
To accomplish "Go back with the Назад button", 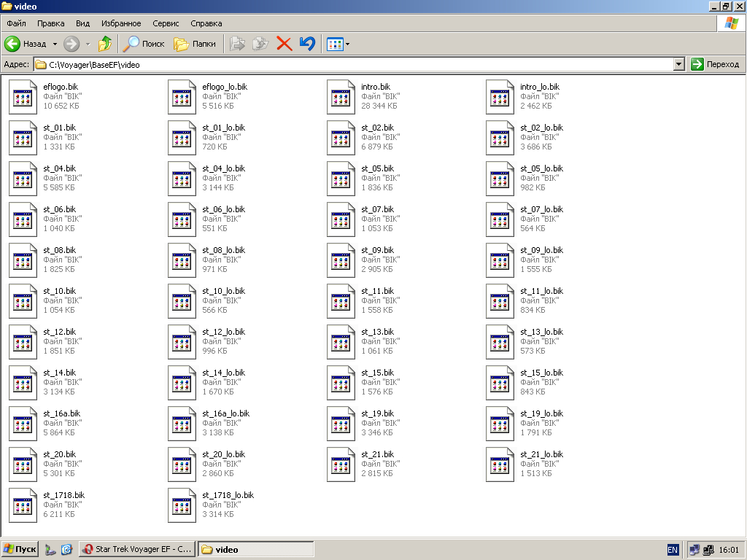I will (26, 44).
